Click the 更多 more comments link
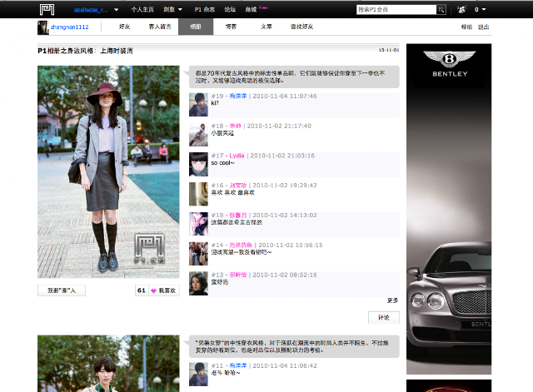This screenshot has width=533, height=392. [x=392, y=300]
